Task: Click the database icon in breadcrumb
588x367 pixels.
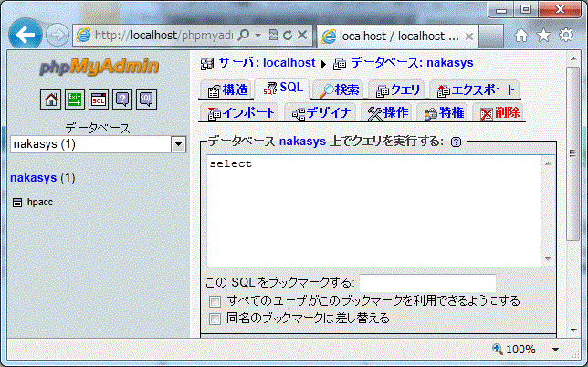Action: (x=340, y=64)
